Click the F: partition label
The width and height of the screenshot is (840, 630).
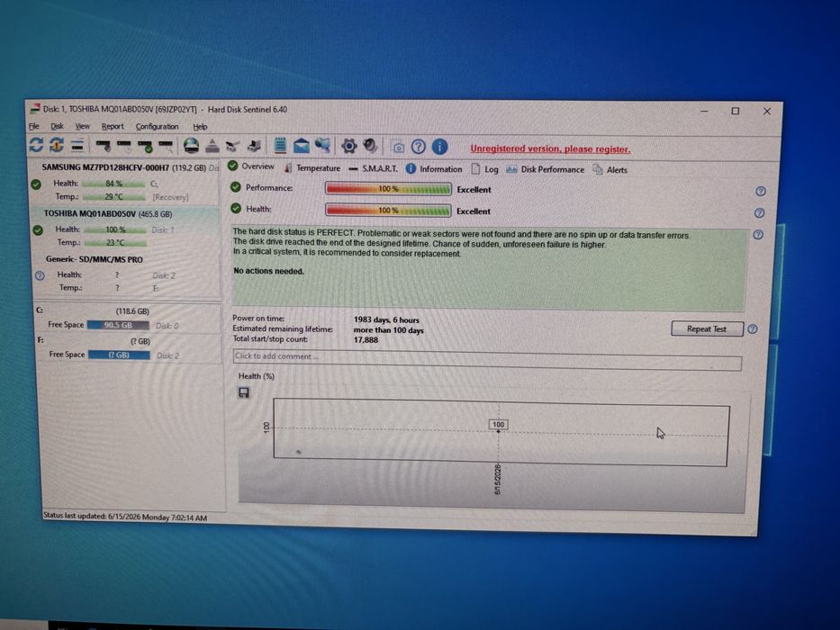tap(41, 339)
